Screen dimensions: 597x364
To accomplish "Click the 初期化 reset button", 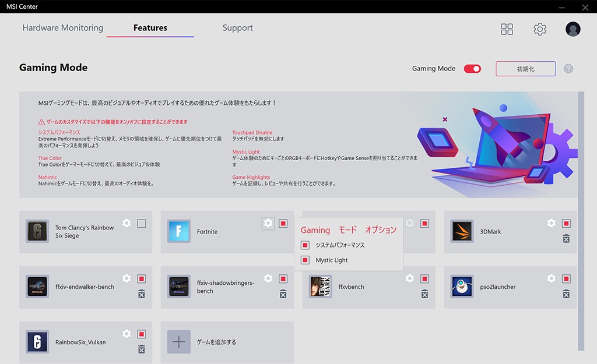I will coord(525,69).
